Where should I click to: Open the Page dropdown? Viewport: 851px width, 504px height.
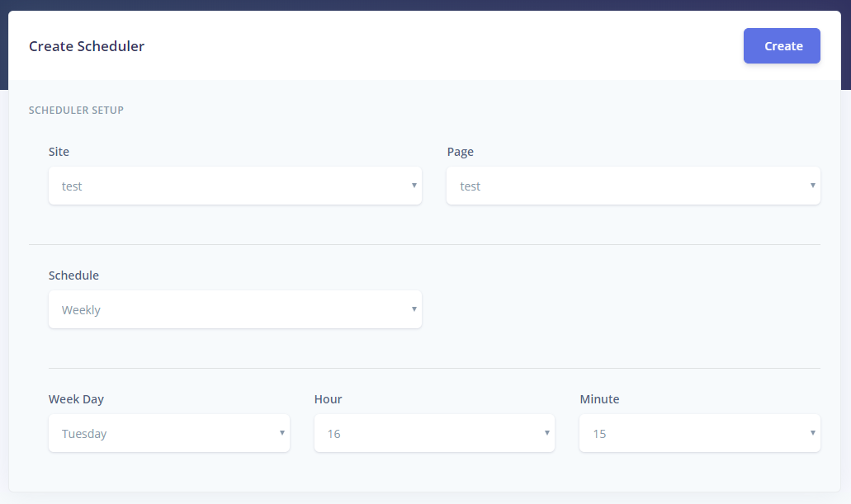point(633,186)
